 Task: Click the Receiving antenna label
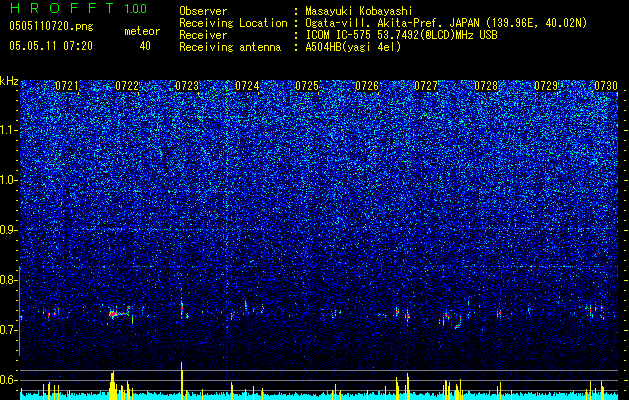coord(230,47)
